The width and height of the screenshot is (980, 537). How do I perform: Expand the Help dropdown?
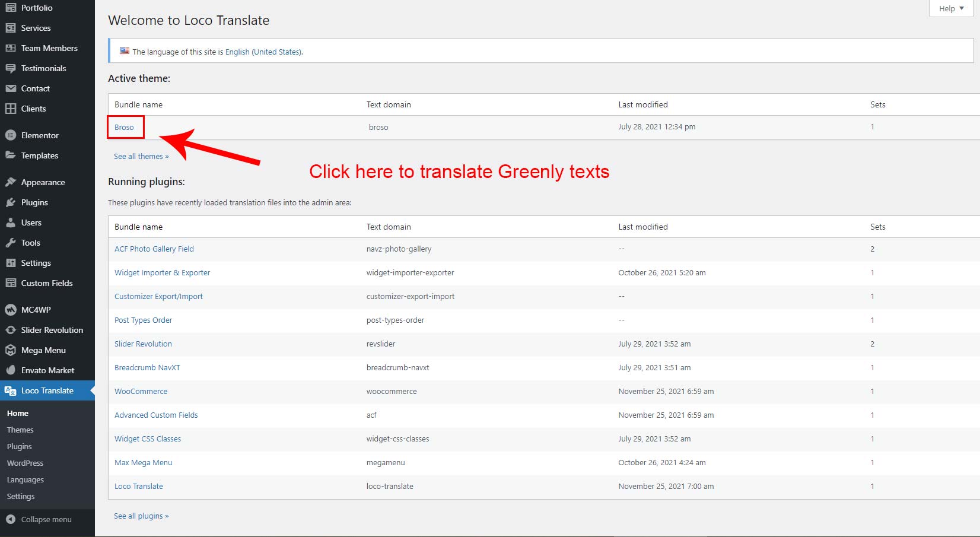tap(951, 8)
